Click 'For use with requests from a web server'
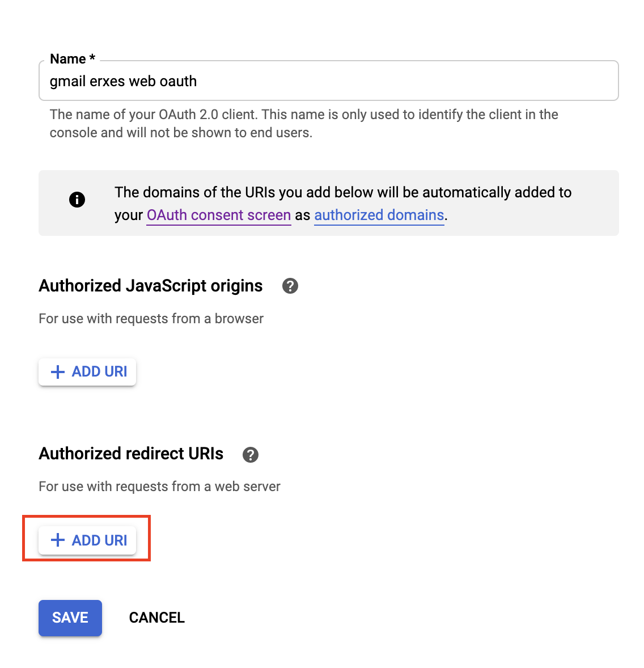This screenshot has width=644, height=668. [159, 487]
